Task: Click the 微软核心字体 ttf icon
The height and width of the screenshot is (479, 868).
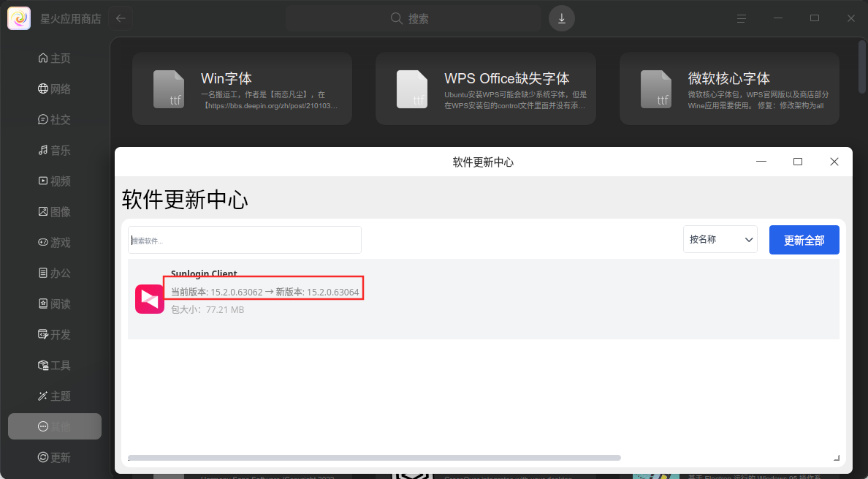Action: 655,89
